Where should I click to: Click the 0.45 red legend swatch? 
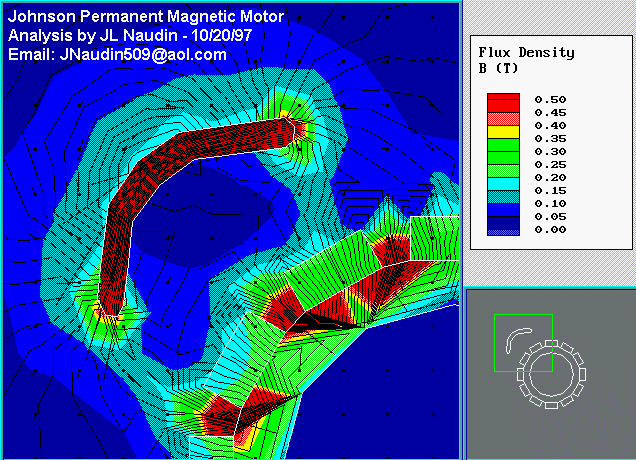(x=503, y=106)
